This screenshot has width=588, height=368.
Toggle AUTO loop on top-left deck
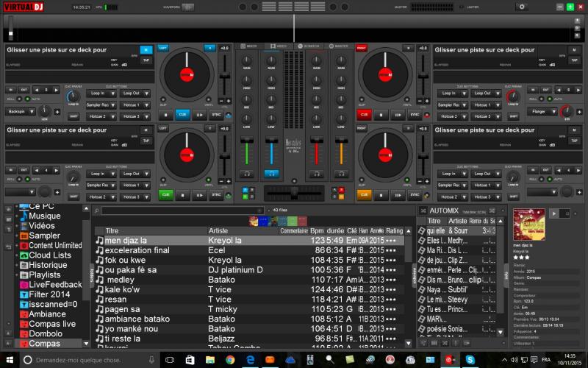point(28,98)
